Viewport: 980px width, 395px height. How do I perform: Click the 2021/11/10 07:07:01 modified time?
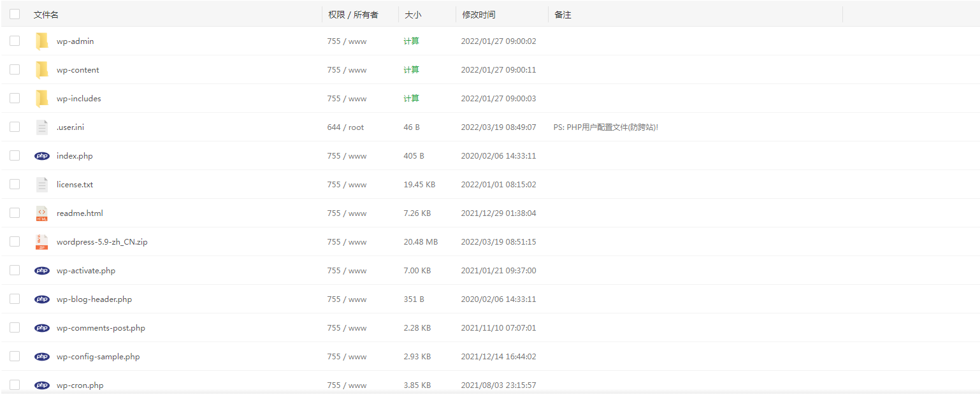(498, 328)
